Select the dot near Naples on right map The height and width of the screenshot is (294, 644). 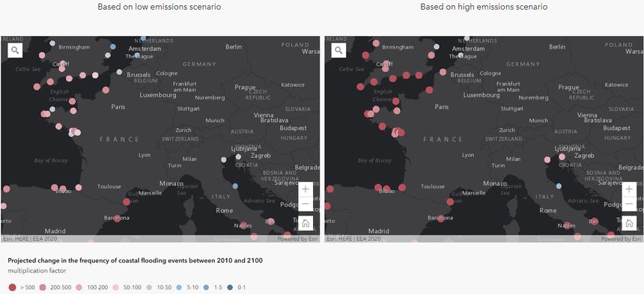click(x=567, y=225)
